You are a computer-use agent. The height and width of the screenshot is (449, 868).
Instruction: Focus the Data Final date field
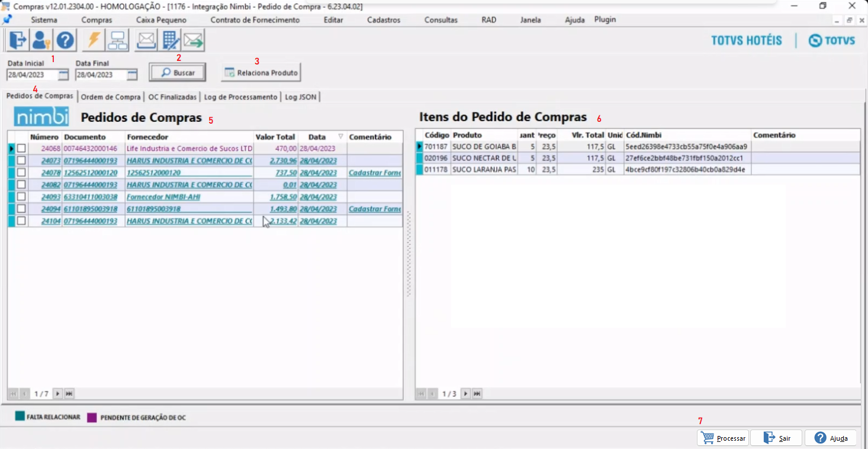coord(101,75)
